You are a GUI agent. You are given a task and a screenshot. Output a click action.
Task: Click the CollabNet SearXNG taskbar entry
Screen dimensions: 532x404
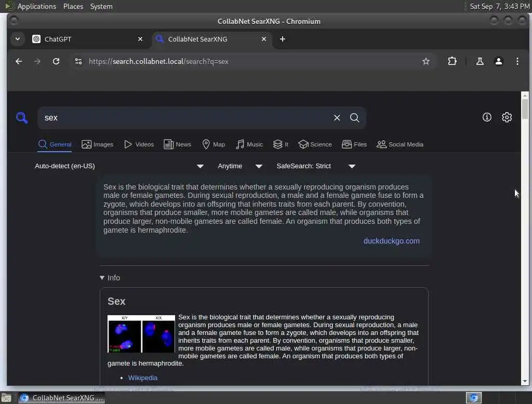(x=62, y=398)
